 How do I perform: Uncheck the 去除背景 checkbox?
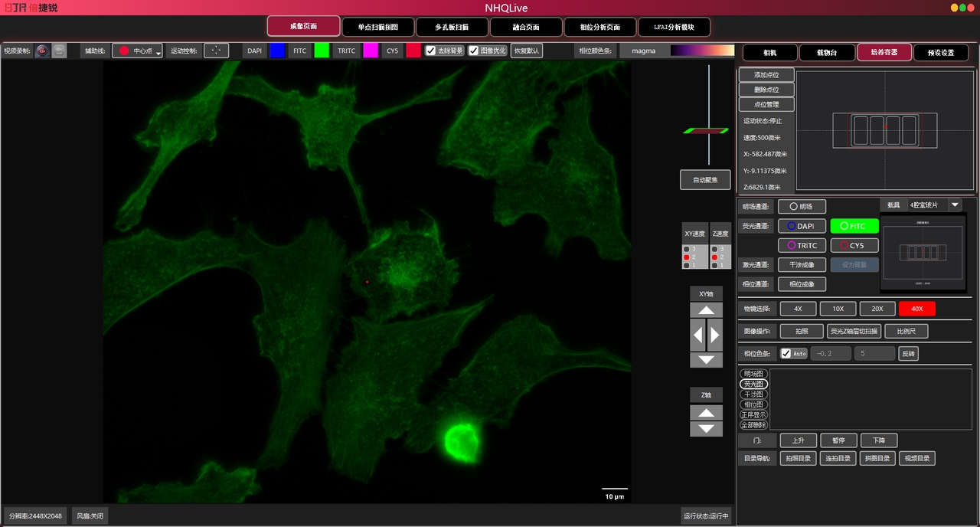coord(431,51)
